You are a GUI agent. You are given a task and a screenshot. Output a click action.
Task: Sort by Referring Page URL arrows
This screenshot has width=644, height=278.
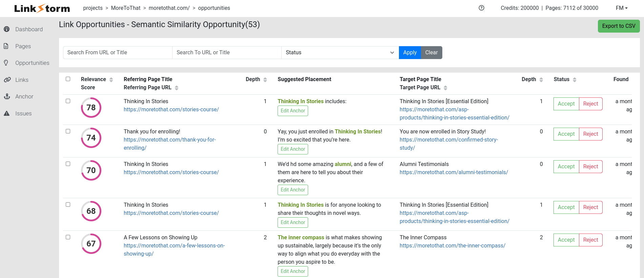point(177,88)
